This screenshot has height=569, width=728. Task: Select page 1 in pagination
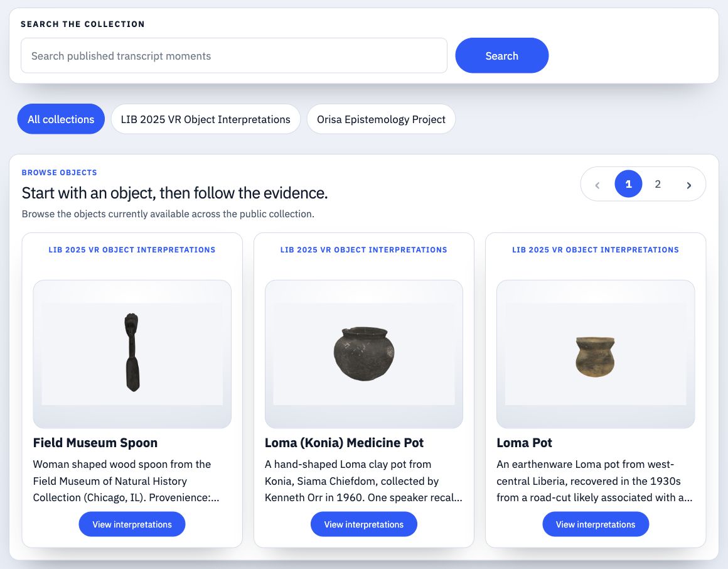pos(628,184)
